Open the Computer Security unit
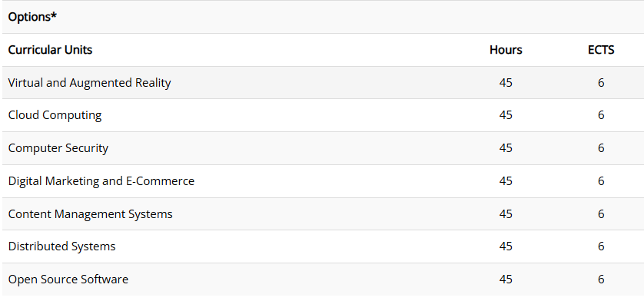Viewport: 644px width, 301px height. pos(58,148)
